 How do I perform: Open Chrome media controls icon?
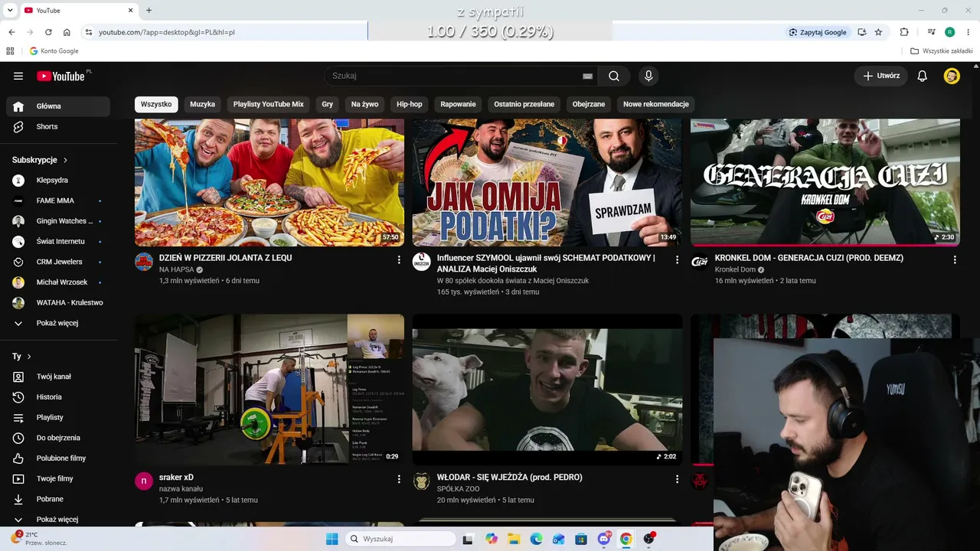point(932,32)
